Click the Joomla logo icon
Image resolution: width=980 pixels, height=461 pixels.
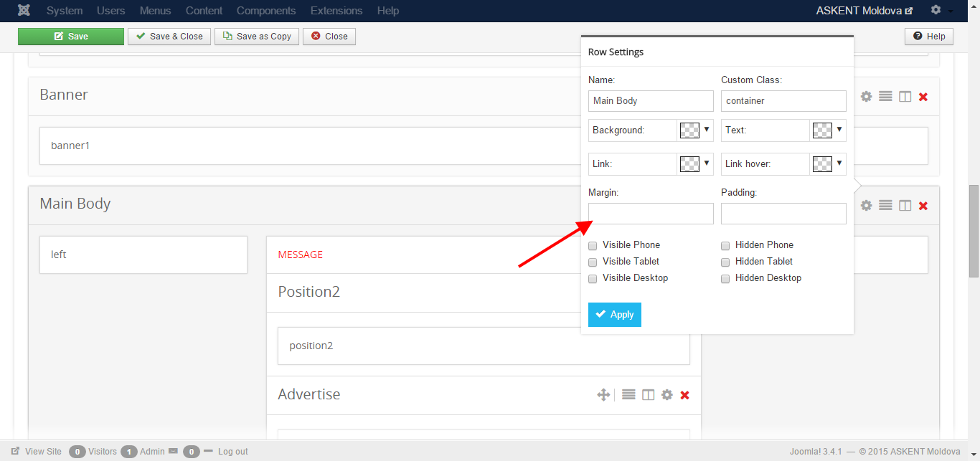[x=24, y=11]
